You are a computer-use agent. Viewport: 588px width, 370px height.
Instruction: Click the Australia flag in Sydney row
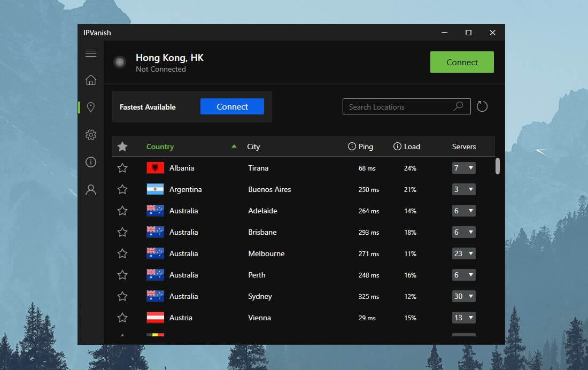click(x=155, y=296)
